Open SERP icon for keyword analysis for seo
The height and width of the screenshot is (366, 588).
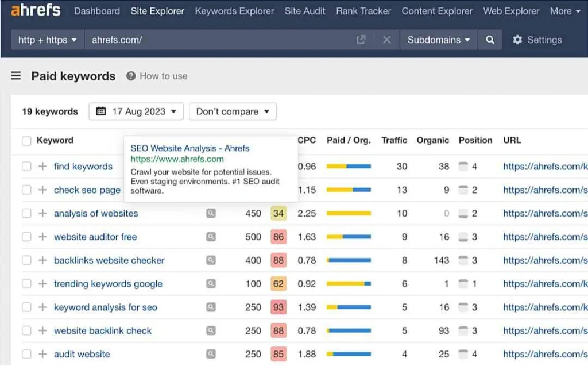pyautogui.click(x=211, y=307)
